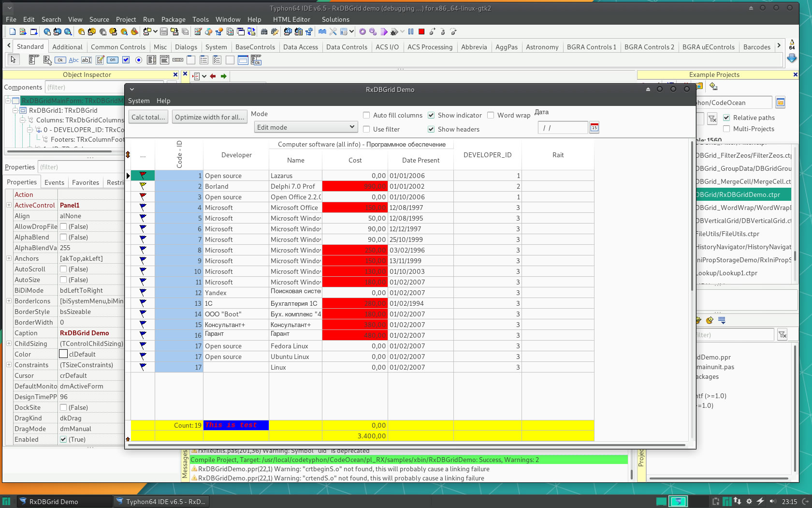Pick the TMemo notepad component icon
The width and height of the screenshot is (812, 508).
click(x=100, y=60)
